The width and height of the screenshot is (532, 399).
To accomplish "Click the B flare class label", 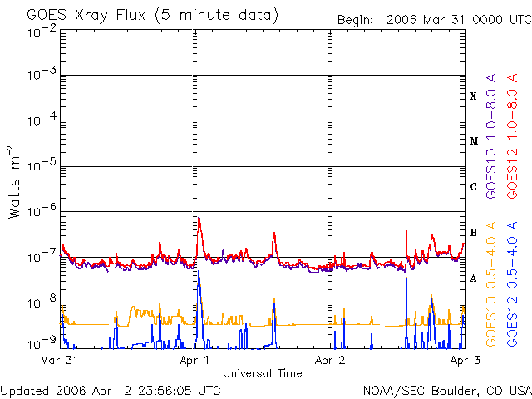I will click(x=474, y=233).
